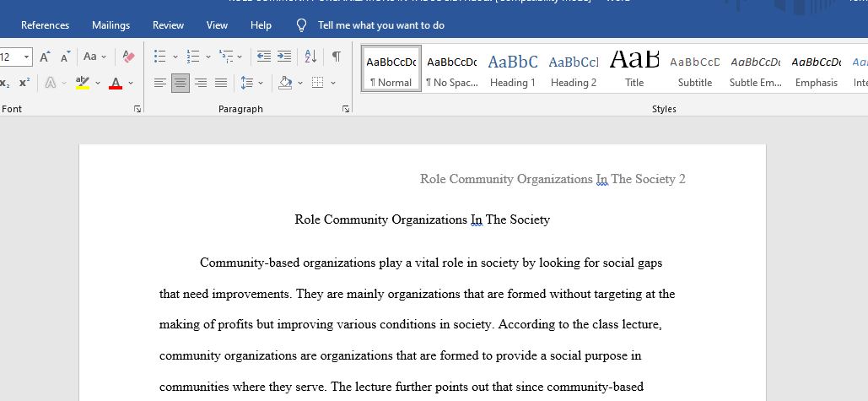
Task: Sort the selected text alphabetically
Action: 310,57
